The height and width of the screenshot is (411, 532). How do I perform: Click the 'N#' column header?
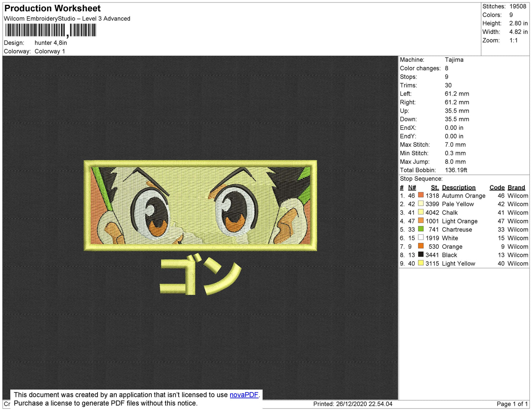click(x=412, y=188)
